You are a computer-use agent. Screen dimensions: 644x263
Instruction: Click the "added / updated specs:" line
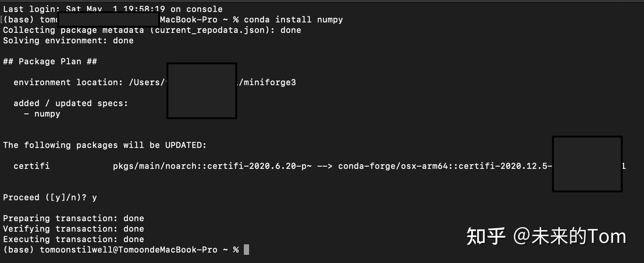(71, 103)
